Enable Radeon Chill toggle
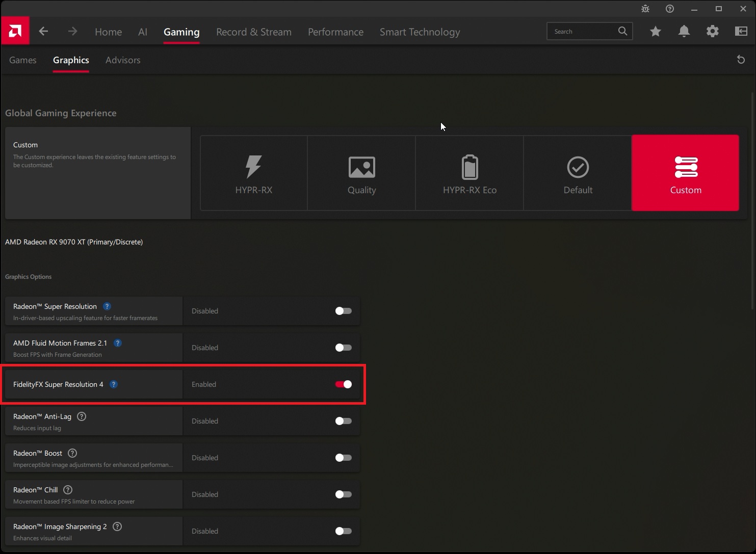 click(343, 494)
